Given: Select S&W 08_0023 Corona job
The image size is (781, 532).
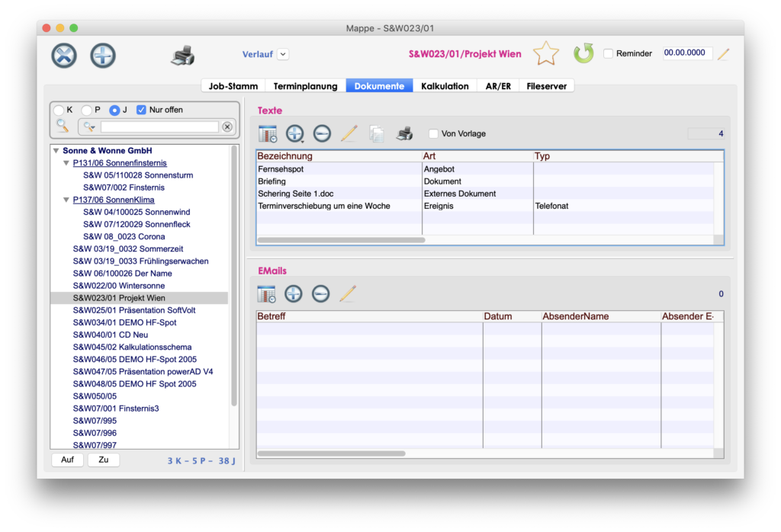Looking at the screenshot, I should click(124, 236).
